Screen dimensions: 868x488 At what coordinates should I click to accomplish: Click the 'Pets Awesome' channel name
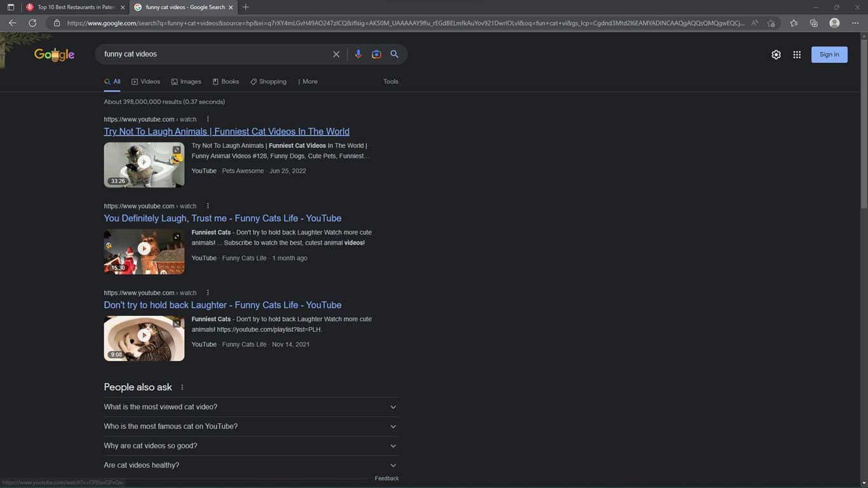[x=243, y=171]
